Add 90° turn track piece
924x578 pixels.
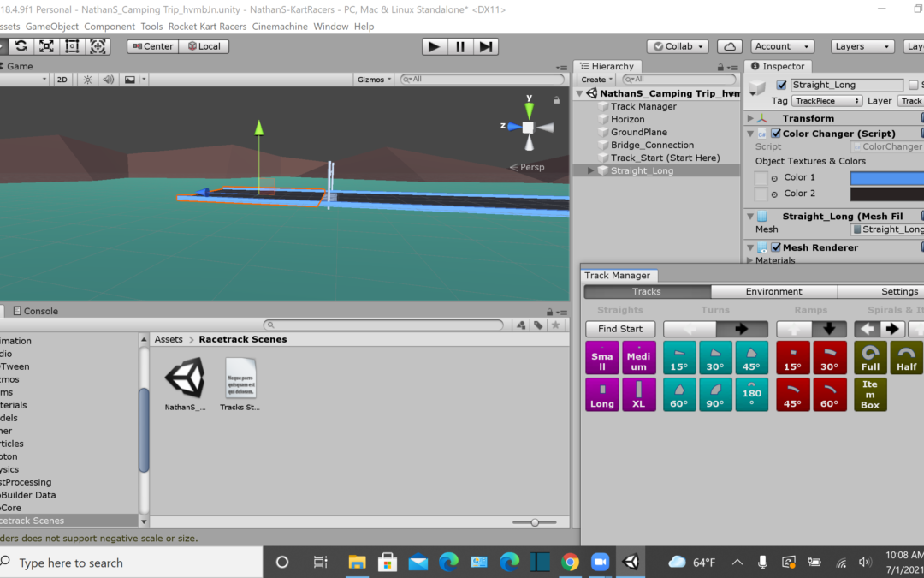click(715, 395)
